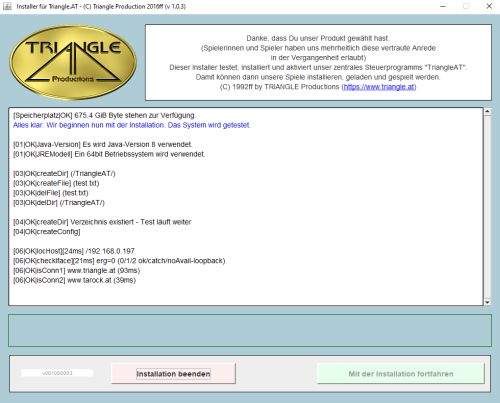Click the 'Danke, dass Du unser Produkt' text

(318, 38)
